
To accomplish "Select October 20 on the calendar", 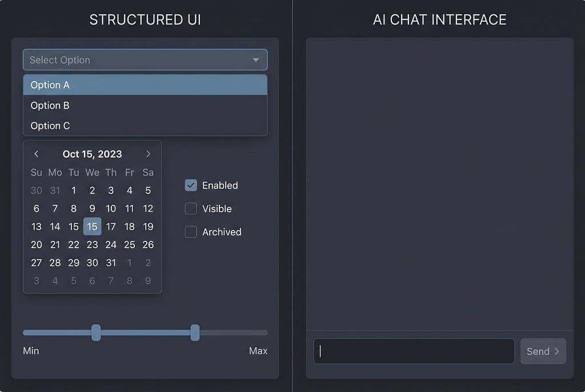I will pyautogui.click(x=36, y=245).
